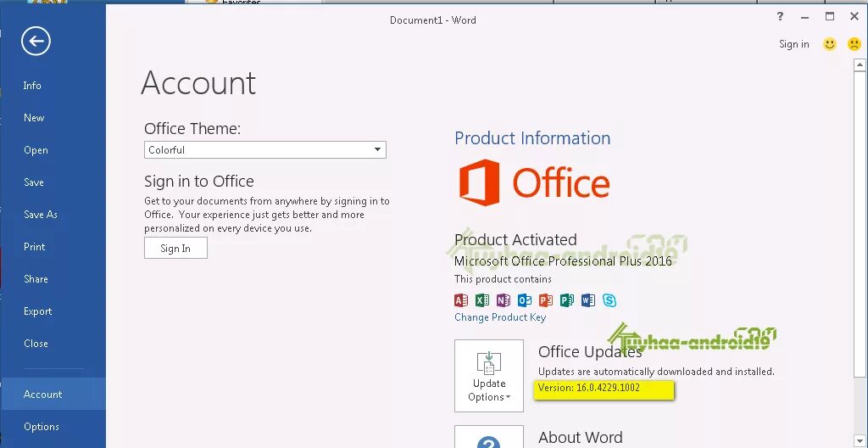This screenshot has width=868, height=448.
Task: Click the Product Activated heading
Action: 515,239
